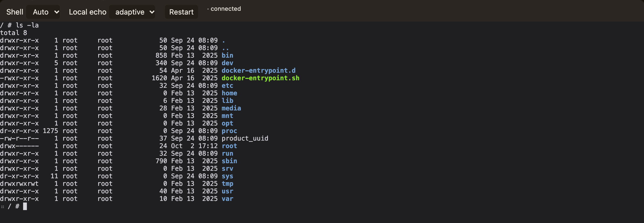Click the size '790' on the sbin row

point(161,161)
